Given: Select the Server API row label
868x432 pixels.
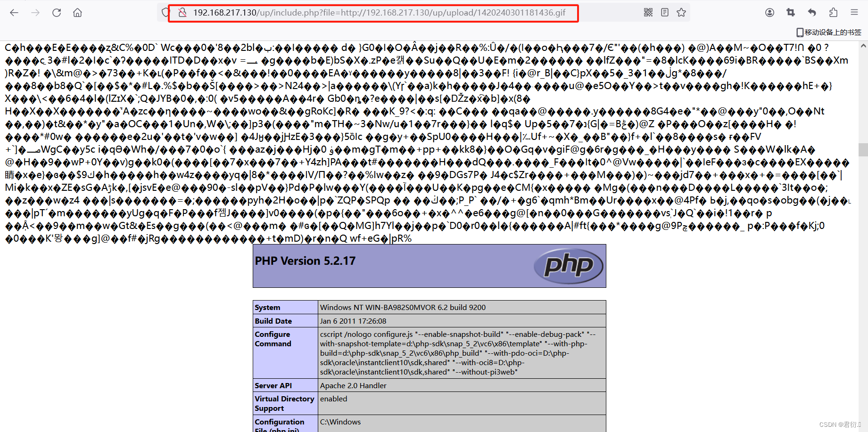Looking at the screenshot, I should pos(286,385).
